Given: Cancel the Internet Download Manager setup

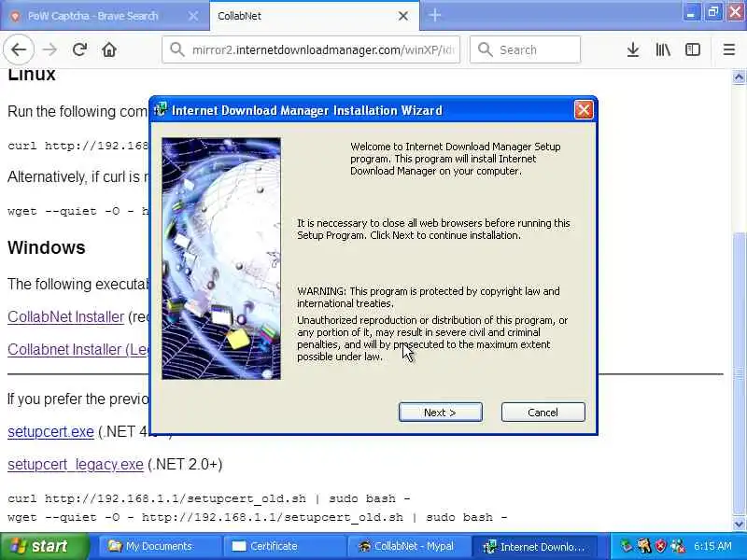Looking at the screenshot, I should point(543,413).
